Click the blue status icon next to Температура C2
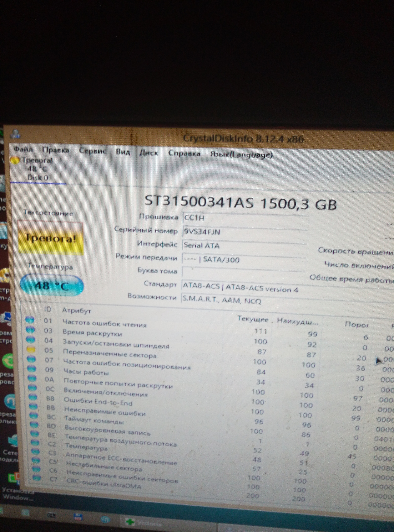Image resolution: width=394 pixels, height=532 pixels. (x=35, y=442)
